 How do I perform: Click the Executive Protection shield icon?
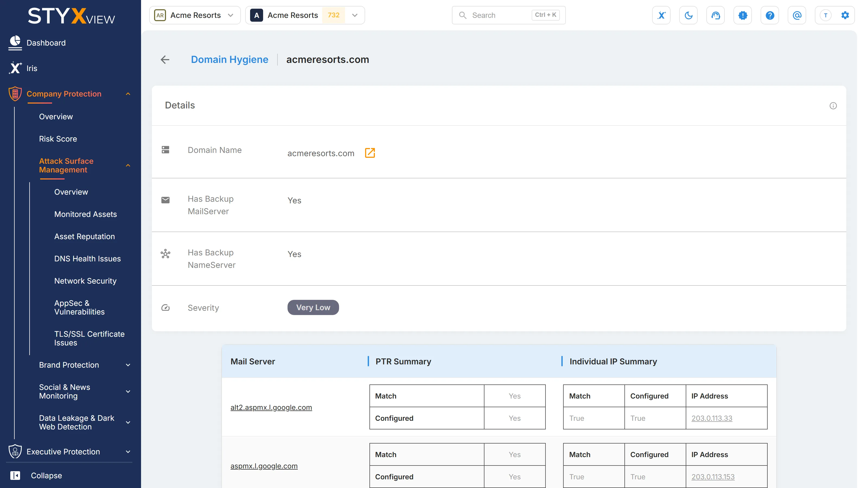tap(15, 451)
